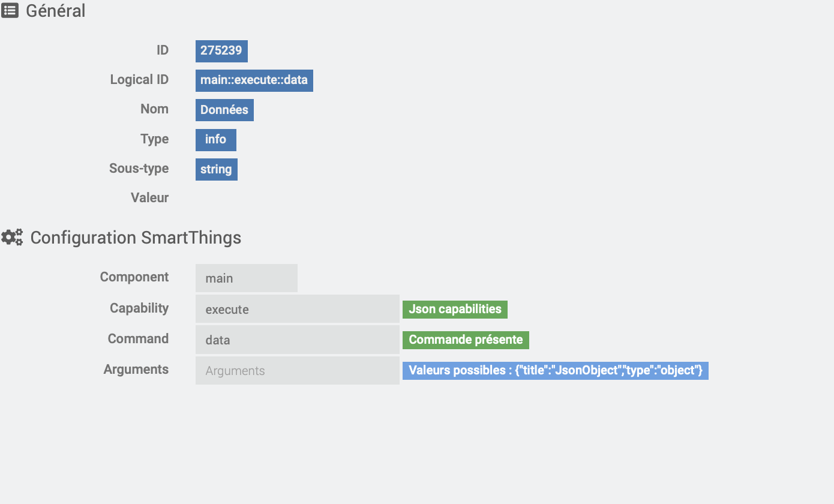
Task: Click the Général list icon
Action: coord(10,10)
